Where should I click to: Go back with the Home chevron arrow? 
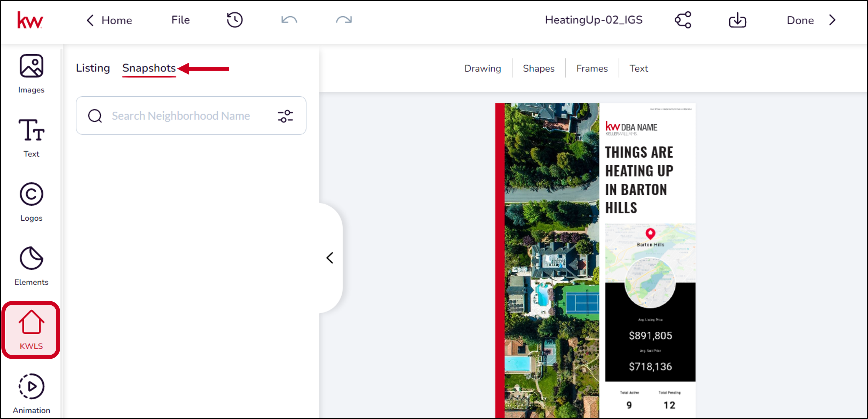coord(90,20)
